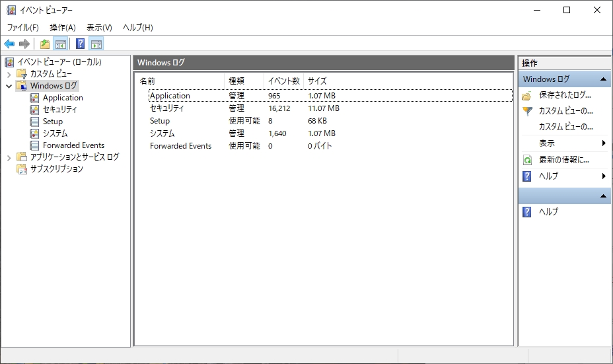Viewport: 613px width, 364px height.
Task: Click the イベント ビューアー (ローカル) root icon
Action: pyautogui.click(x=10, y=62)
